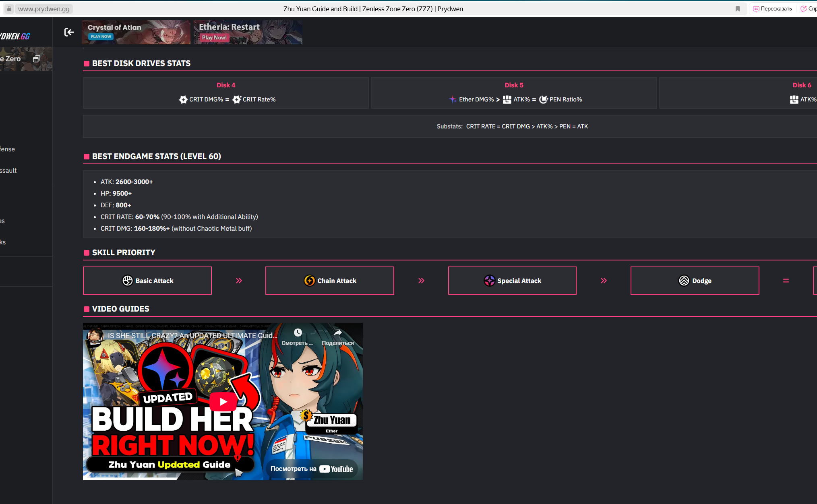Click the sidebar collapse arrow icon

pos(69,32)
